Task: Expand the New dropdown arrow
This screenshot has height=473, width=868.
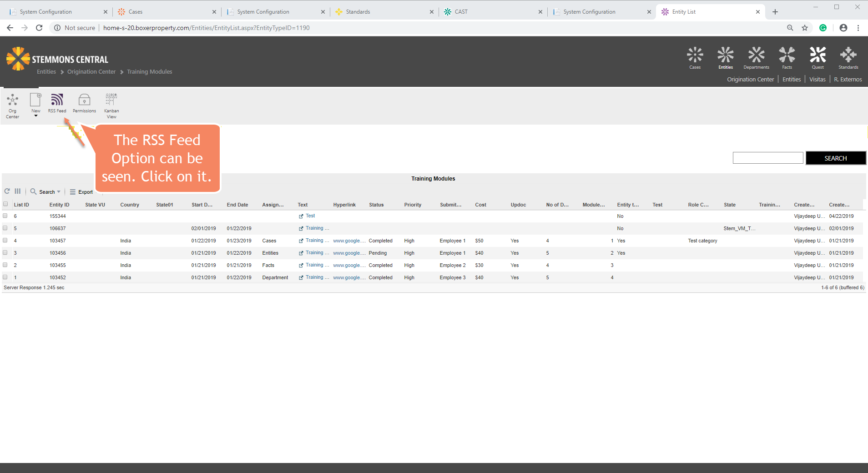Action: [x=36, y=116]
